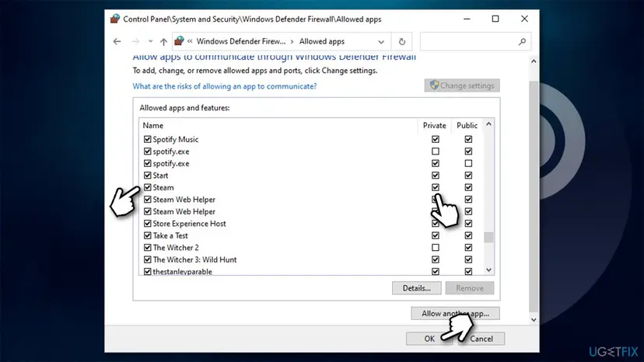The width and height of the screenshot is (644, 362).
Task: Toggle Private for the Steam row
Action: [436, 187]
